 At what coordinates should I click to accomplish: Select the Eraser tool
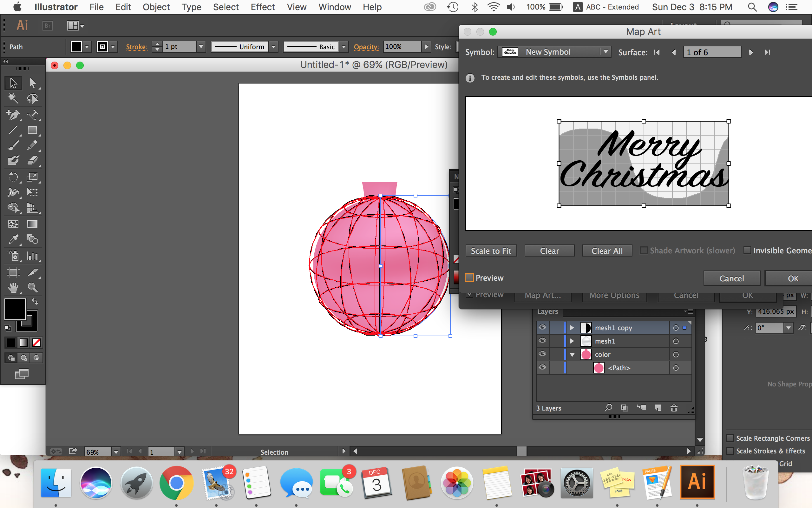(x=32, y=161)
